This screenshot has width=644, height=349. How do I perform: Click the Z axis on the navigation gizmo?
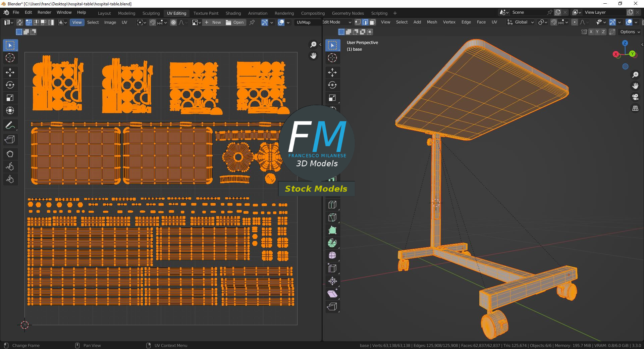tap(625, 43)
